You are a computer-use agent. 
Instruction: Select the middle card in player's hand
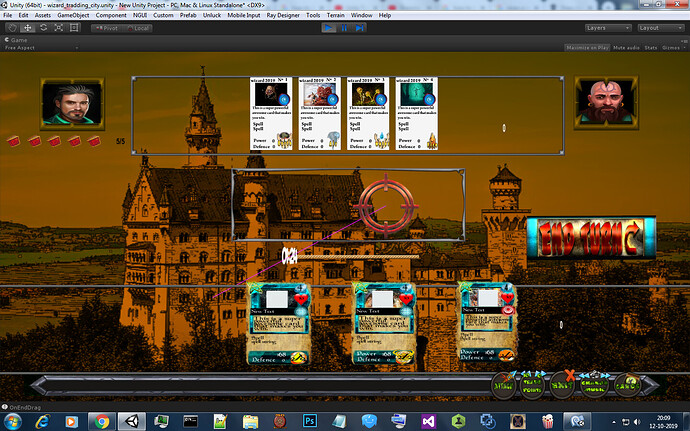(x=384, y=324)
